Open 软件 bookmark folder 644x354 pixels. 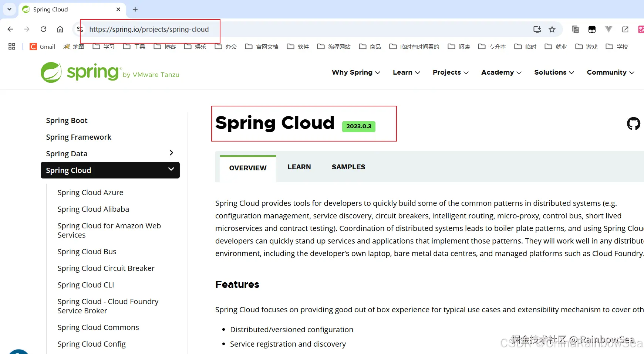click(x=298, y=47)
